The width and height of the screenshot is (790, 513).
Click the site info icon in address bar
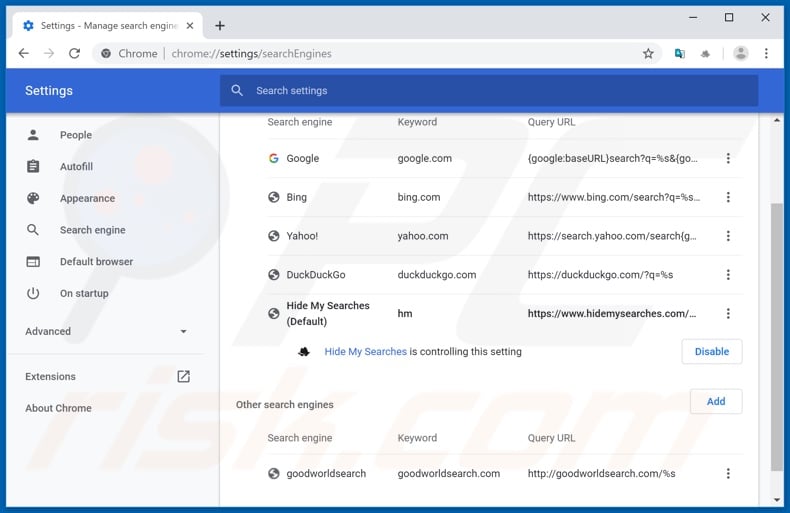click(106, 53)
